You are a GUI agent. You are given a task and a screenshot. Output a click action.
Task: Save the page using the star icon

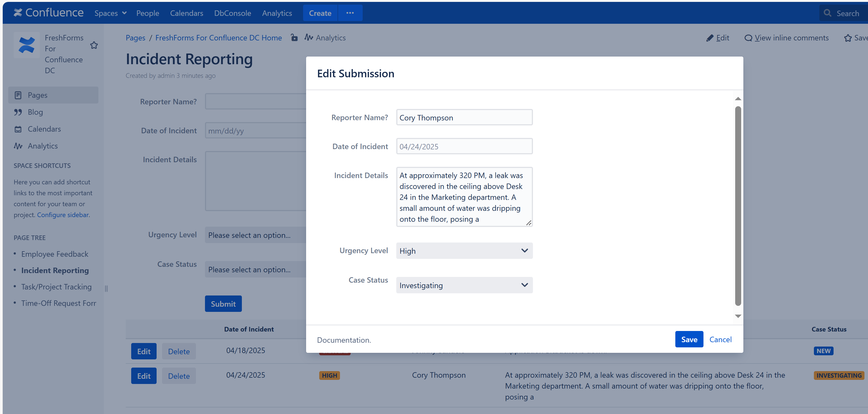(848, 38)
